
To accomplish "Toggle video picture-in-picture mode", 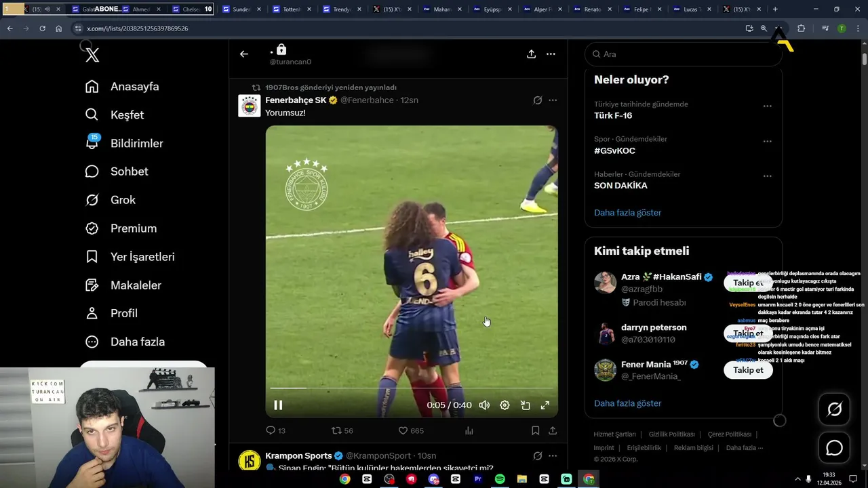I will point(525,405).
